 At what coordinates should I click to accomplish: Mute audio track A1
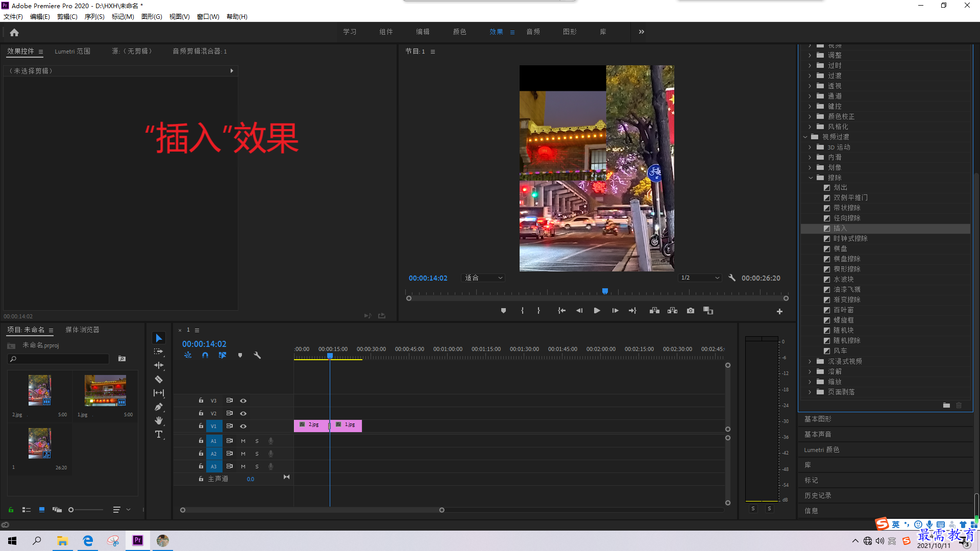pos(243,441)
